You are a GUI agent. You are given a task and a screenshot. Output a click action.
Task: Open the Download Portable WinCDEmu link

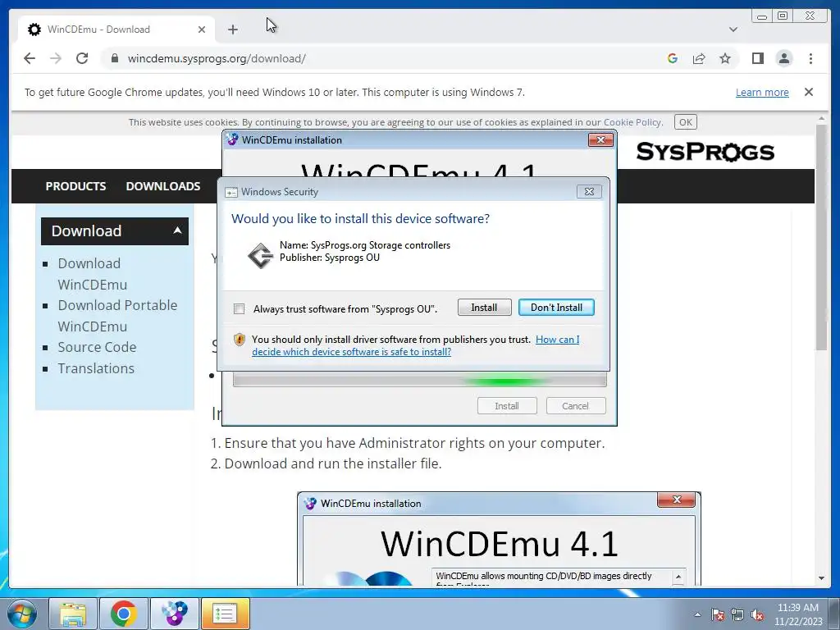coord(117,316)
